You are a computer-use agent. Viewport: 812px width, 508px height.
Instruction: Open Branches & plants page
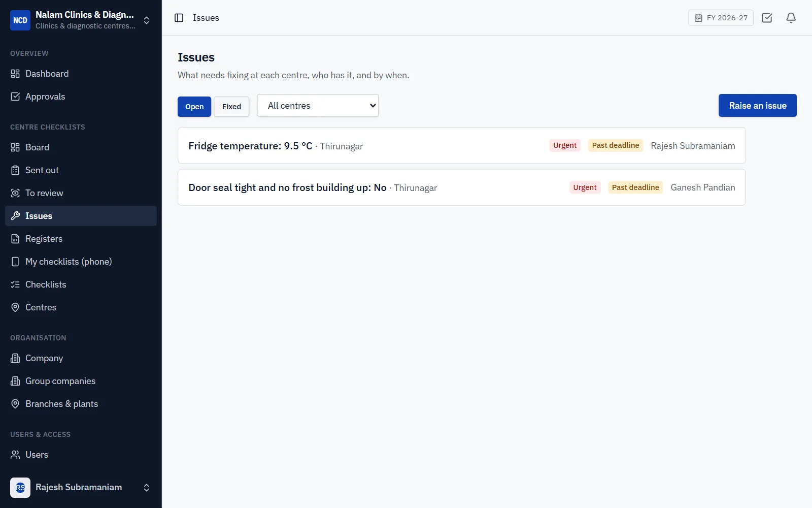coord(81,404)
